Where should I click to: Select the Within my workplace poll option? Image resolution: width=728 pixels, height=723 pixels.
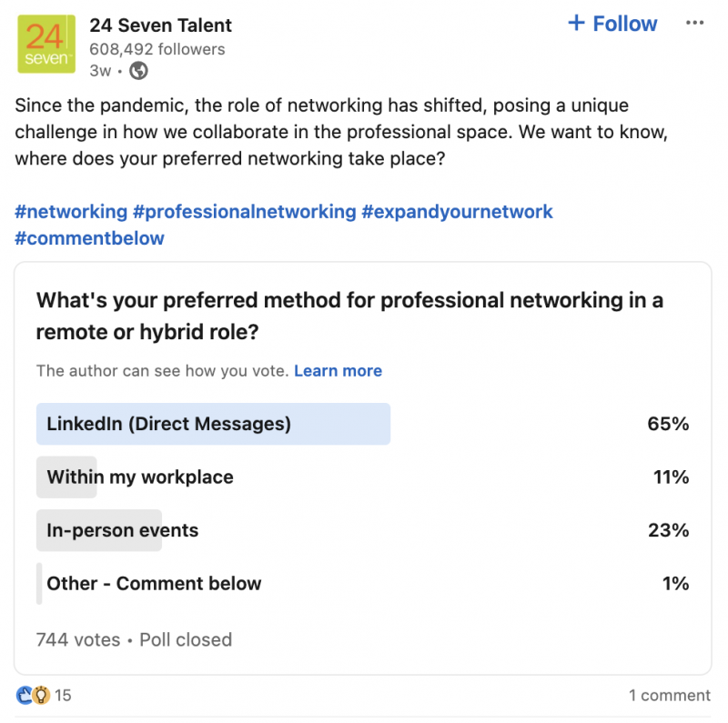tap(362, 477)
